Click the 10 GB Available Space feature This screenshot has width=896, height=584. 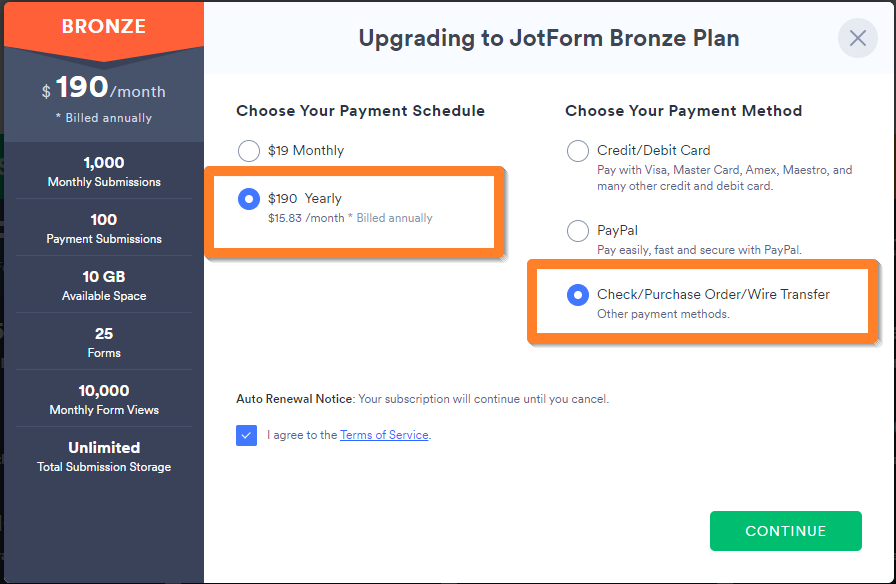pyautogui.click(x=104, y=285)
